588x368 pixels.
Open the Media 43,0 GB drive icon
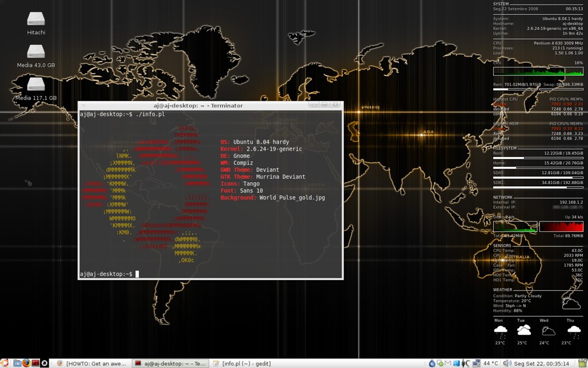(x=36, y=56)
